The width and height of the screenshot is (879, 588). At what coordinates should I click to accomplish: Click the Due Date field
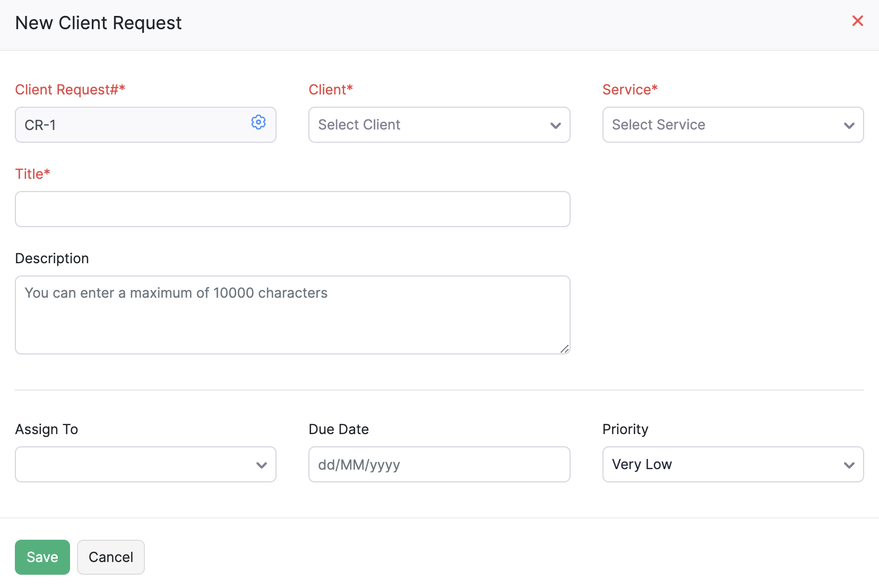click(439, 464)
